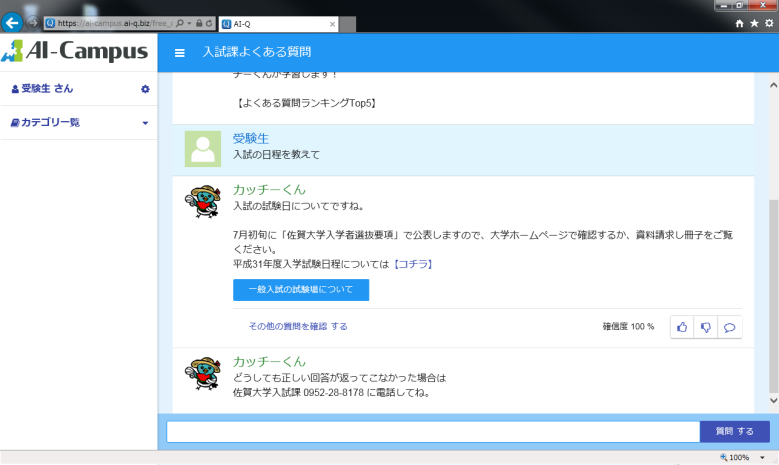
Task: Click the カテゴリ一覧 dropdown arrow
Action: 145,123
